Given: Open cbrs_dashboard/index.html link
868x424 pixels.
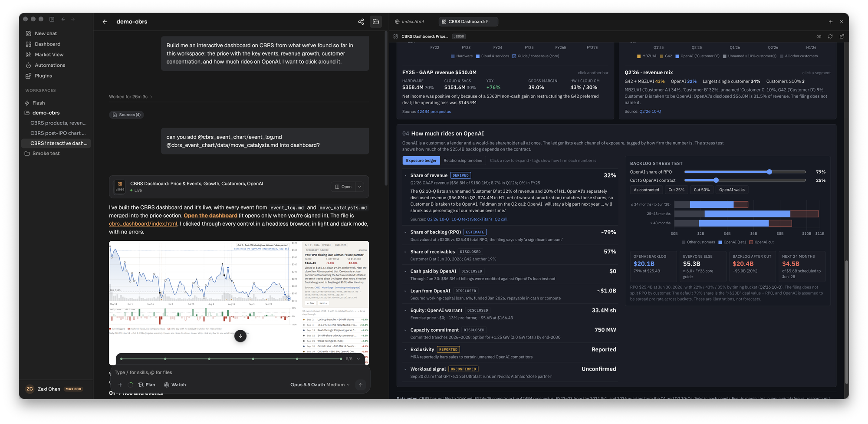Looking at the screenshot, I should [x=143, y=224].
